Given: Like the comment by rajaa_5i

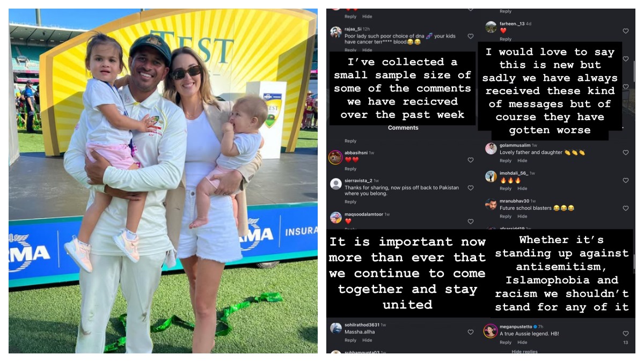Looking at the screenshot, I should tap(471, 36).
